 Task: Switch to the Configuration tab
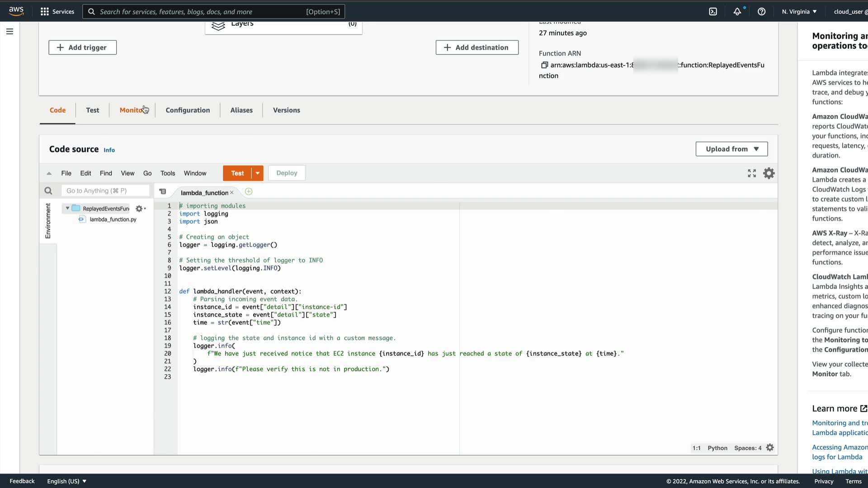[x=188, y=110]
